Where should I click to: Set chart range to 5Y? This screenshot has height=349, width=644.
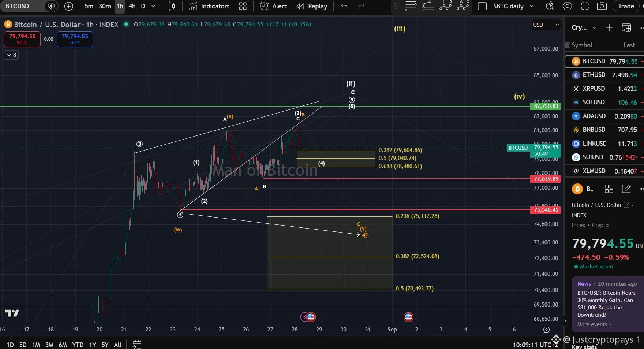(x=105, y=345)
